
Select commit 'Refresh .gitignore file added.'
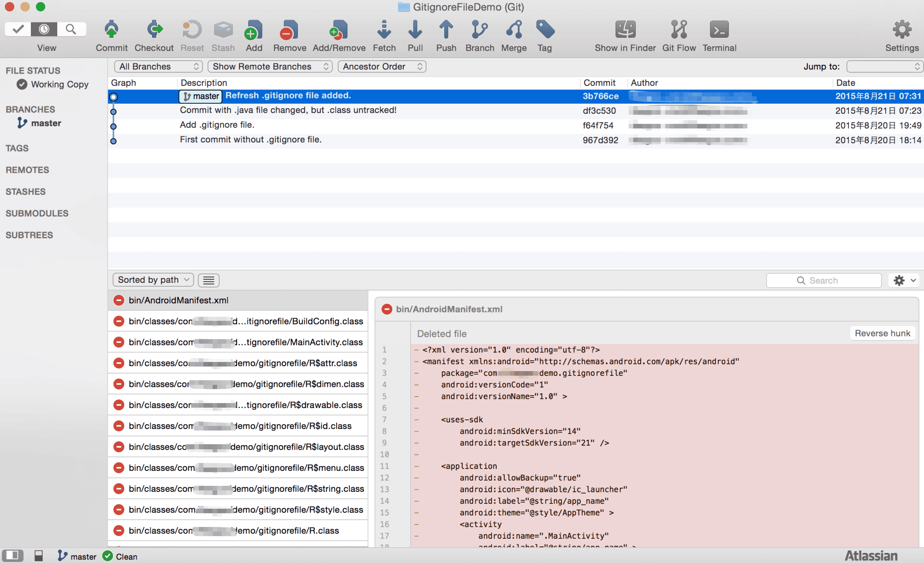coord(516,96)
